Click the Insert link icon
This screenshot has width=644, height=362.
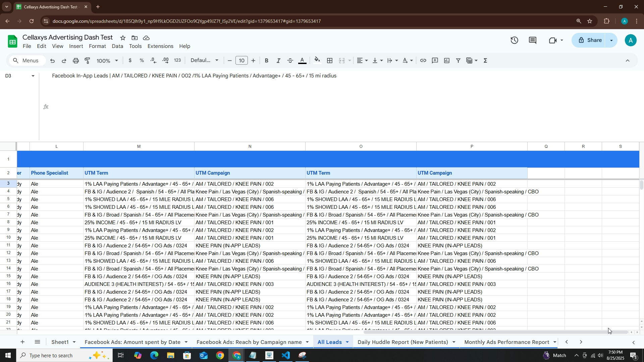click(x=423, y=61)
